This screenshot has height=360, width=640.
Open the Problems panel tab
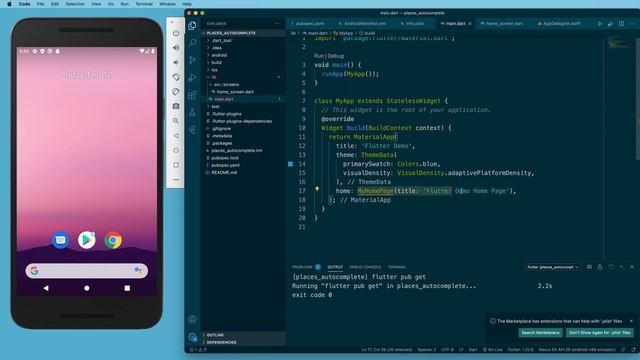click(x=302, y=267)
